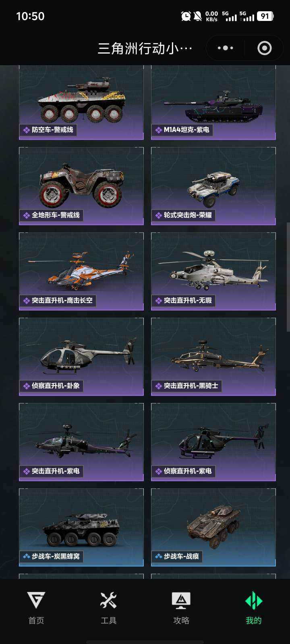Open the 防空车-警戒线 vehicle card
This screenshot has width=290, height=644.
pyautogui.click(x=81, y=103)
